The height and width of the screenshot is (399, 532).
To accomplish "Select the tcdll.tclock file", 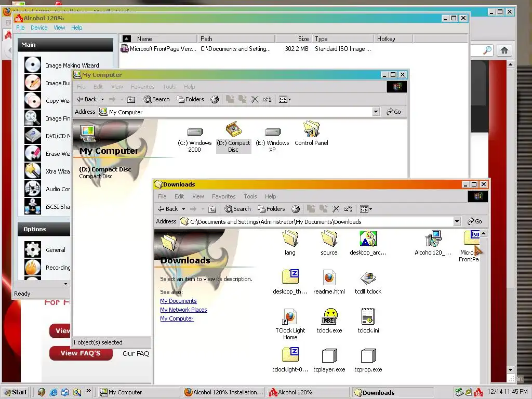I will [368, 282].
